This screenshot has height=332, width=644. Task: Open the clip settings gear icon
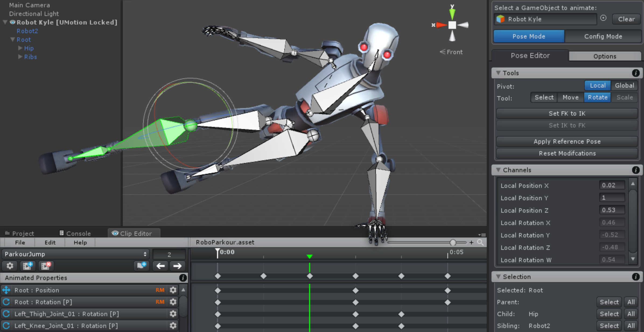(9, 266)
